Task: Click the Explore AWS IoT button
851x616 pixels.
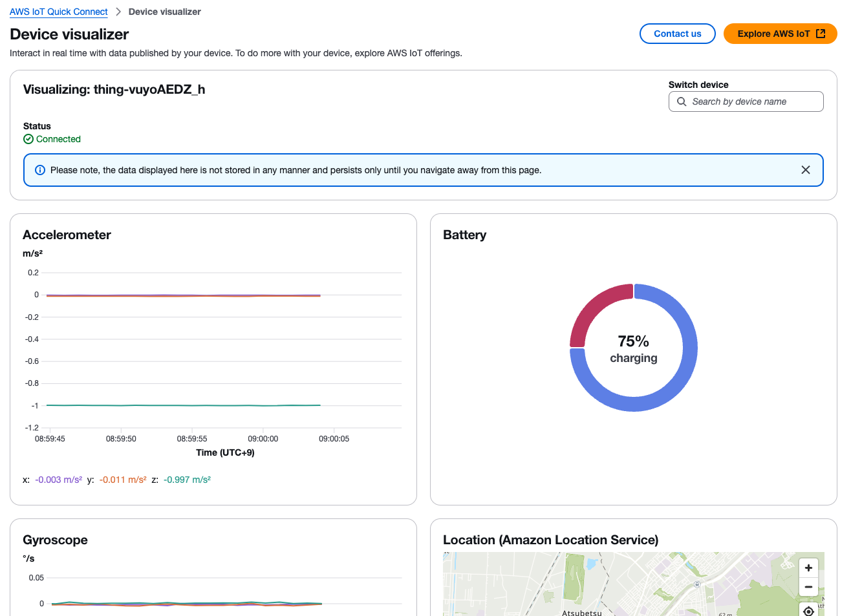Action: [x=780, y=34]
